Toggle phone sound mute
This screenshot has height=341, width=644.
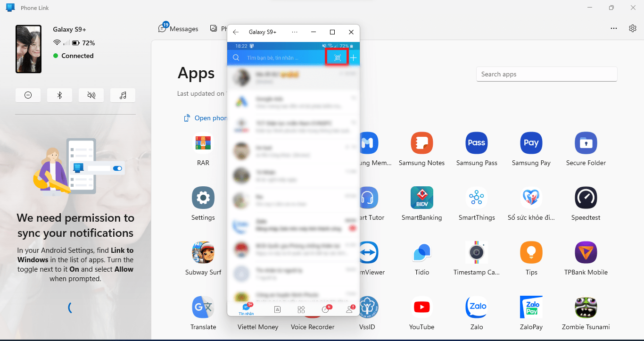tap(91, 95)
